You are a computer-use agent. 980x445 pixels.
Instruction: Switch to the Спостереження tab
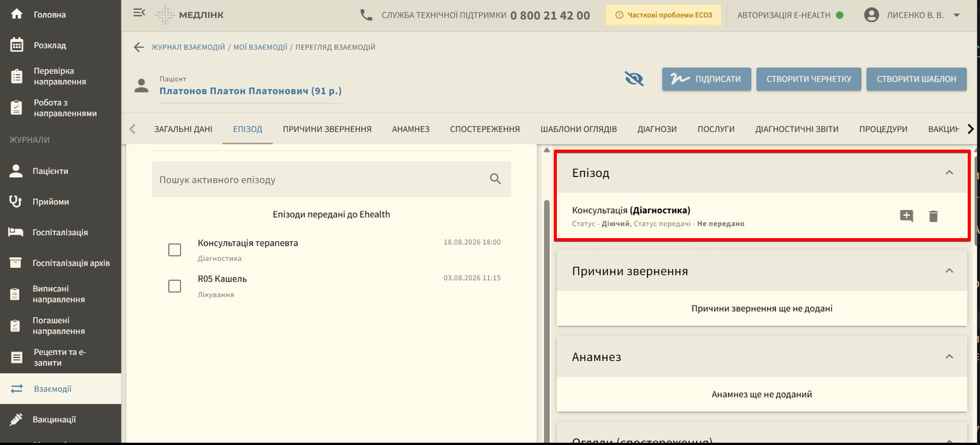(x=485, y=129)
